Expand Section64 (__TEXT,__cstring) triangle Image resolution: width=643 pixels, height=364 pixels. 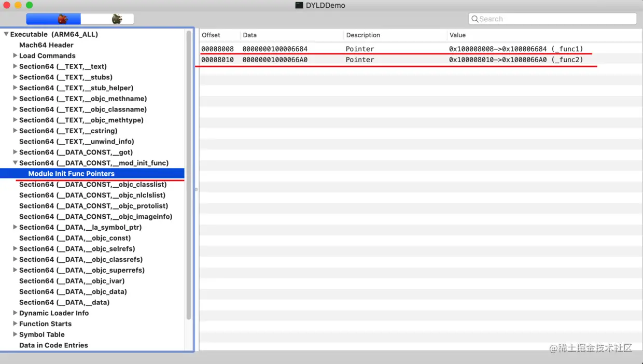click(x=15, y=131)
